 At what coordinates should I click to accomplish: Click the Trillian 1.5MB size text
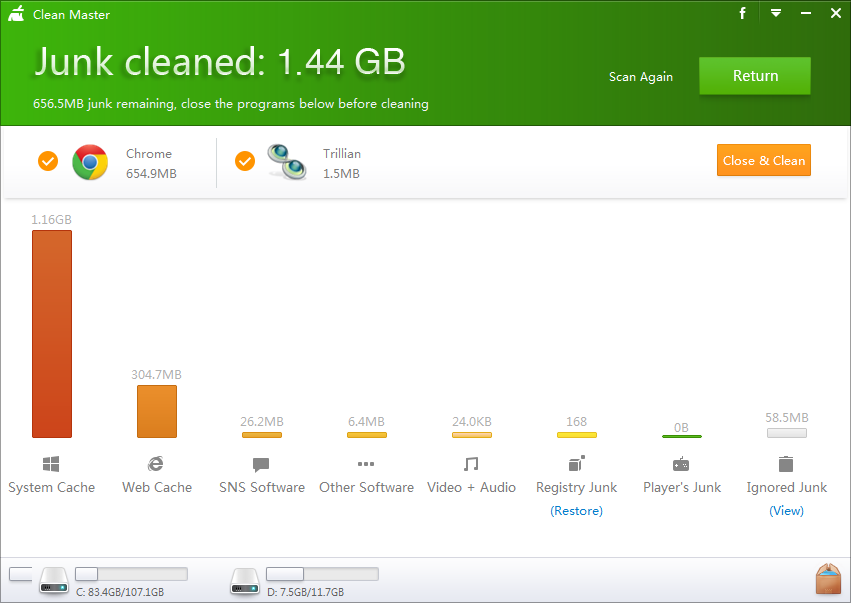[341, 174]
